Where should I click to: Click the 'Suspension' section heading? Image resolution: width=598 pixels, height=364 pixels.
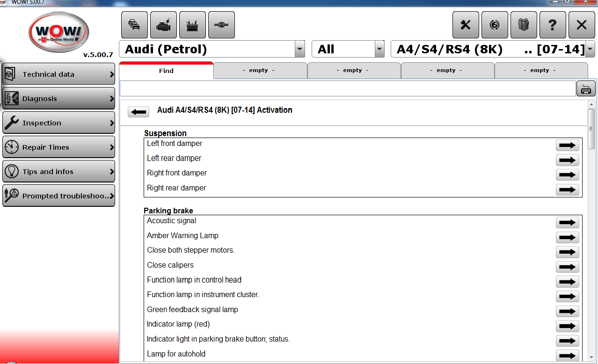(165, 133)
